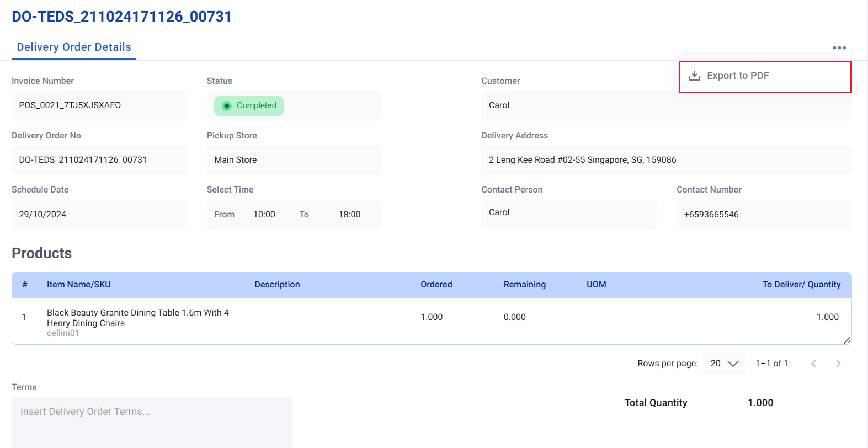Image resolution: width=868 pixels, height=448 pixels.
Task: Click the Completed status badge
Action: (249, 105)
